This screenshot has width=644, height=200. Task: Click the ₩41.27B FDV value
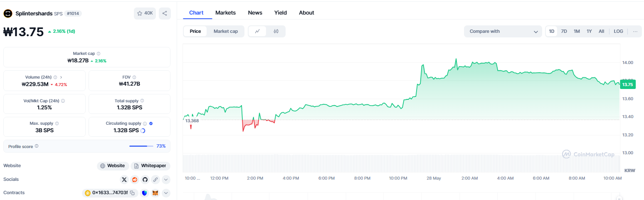point(129,84)
